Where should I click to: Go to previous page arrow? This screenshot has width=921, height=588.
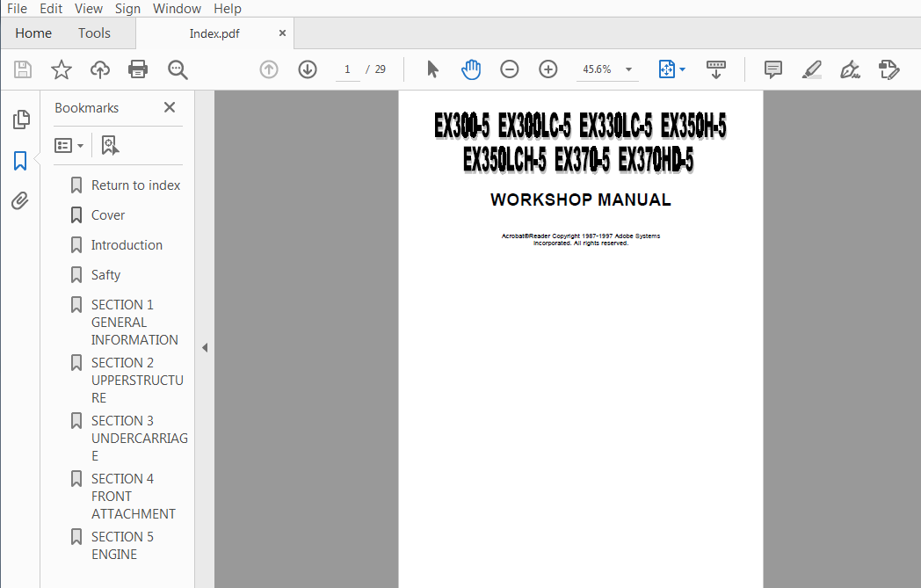(269, 69)
